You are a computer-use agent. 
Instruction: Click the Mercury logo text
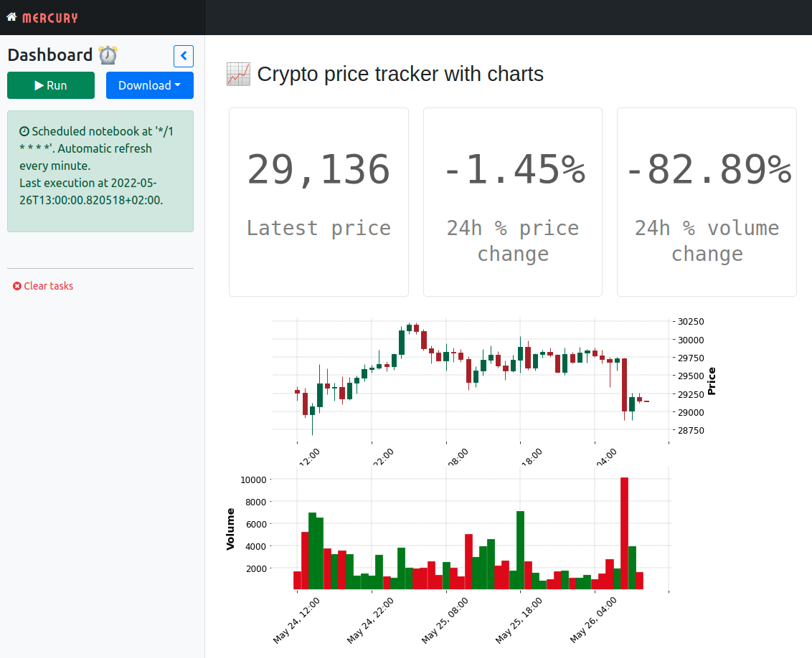(49, 17)
